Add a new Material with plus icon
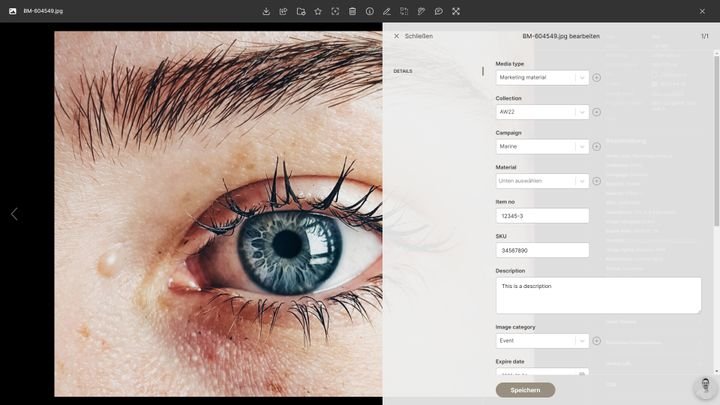The height and width of the screenshot is (405, 720). click(x=596, y=181)
